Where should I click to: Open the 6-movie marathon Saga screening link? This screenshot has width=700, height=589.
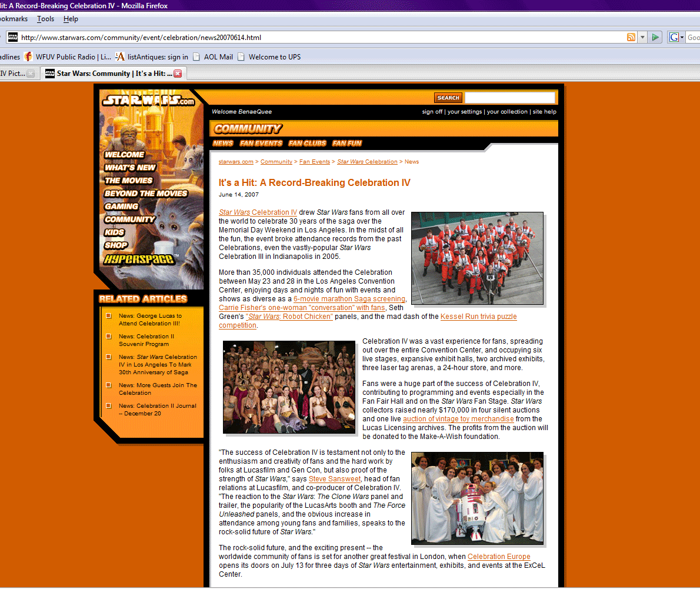[349, 299]
